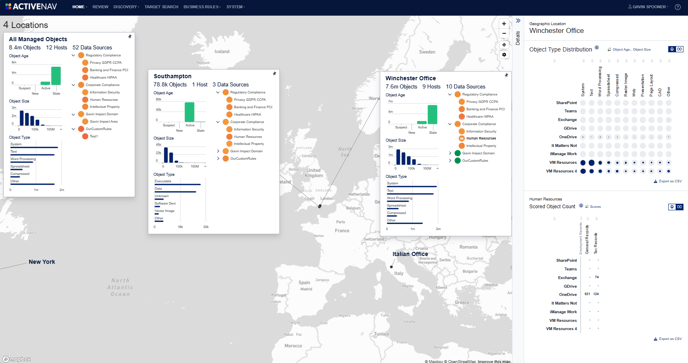Collapse Regulatory Compliance in All Managed Objects
The height and width of the screenshot is (363, 688).
73,55
